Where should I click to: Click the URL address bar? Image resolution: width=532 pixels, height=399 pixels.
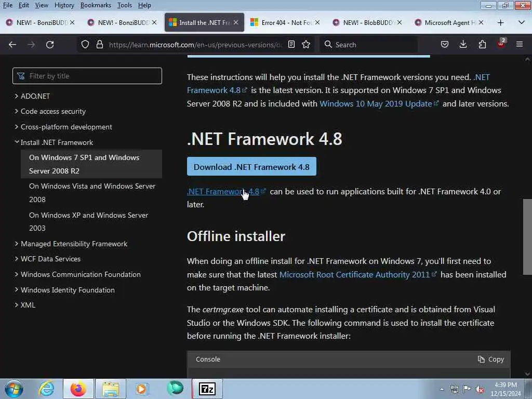click(x=196, y=45)
